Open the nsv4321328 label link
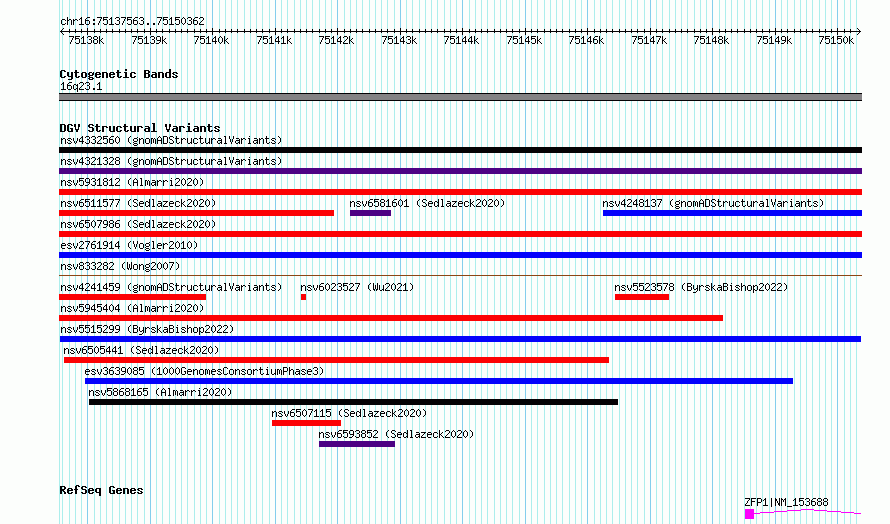890x524 pixels. 171,161
